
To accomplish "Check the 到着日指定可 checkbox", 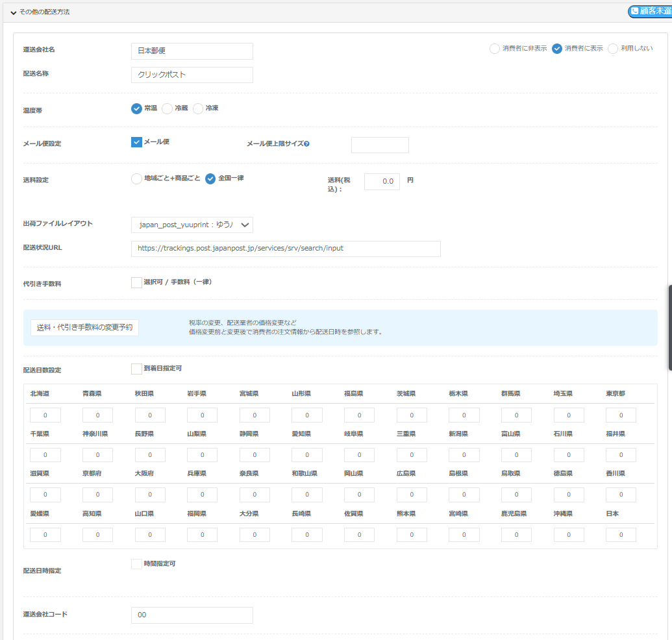I will click(136, 369).
